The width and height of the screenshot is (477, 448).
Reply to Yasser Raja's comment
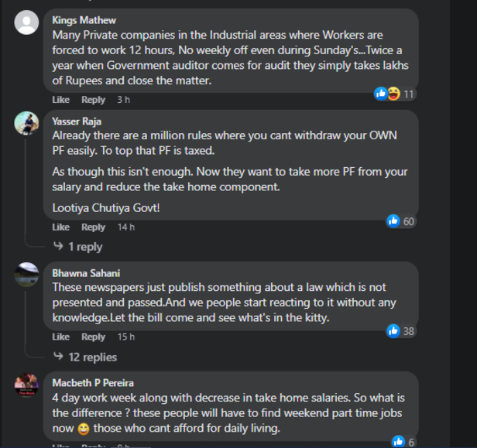pos(93,227)
